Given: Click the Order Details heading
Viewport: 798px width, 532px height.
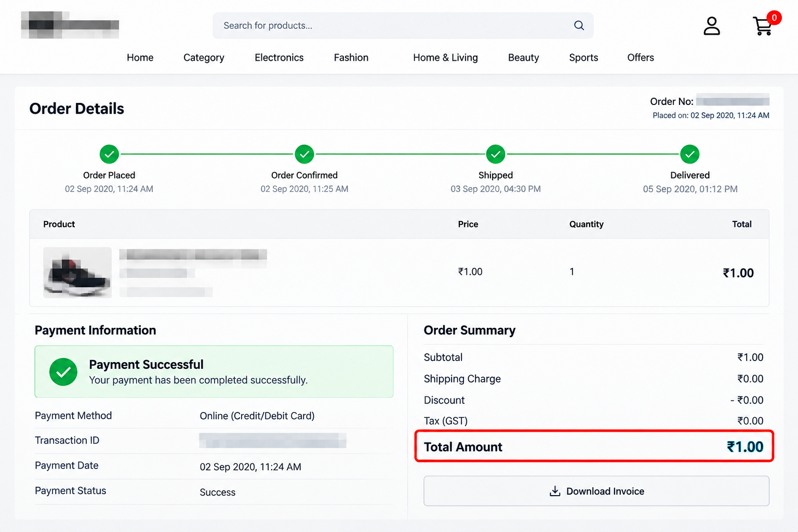Looking at the screenshot, I should click(x=77, y=109).
